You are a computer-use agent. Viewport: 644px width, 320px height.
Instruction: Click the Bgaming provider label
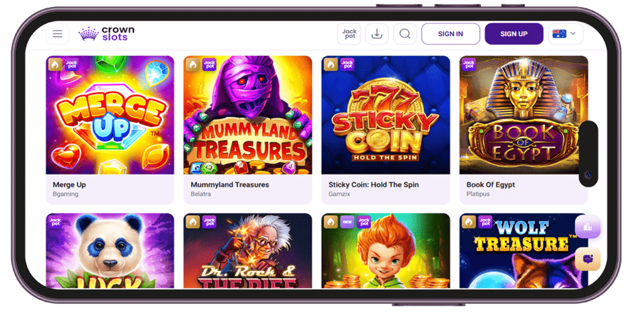pos(66,194)
